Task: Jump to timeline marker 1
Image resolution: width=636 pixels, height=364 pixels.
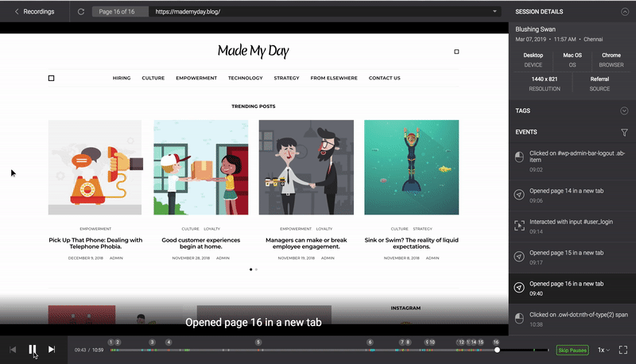Action: tap(111, 342)
